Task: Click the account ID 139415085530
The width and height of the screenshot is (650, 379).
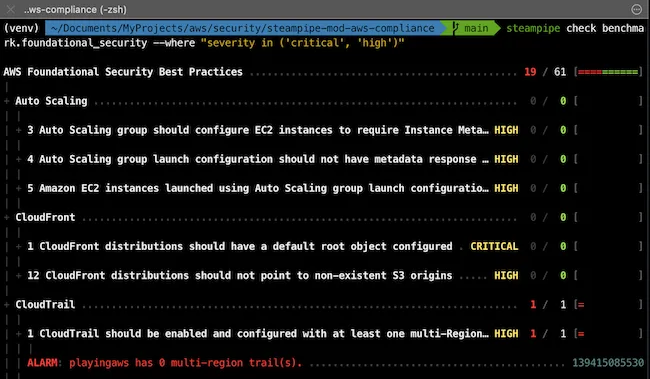Action: click(608, 363)
